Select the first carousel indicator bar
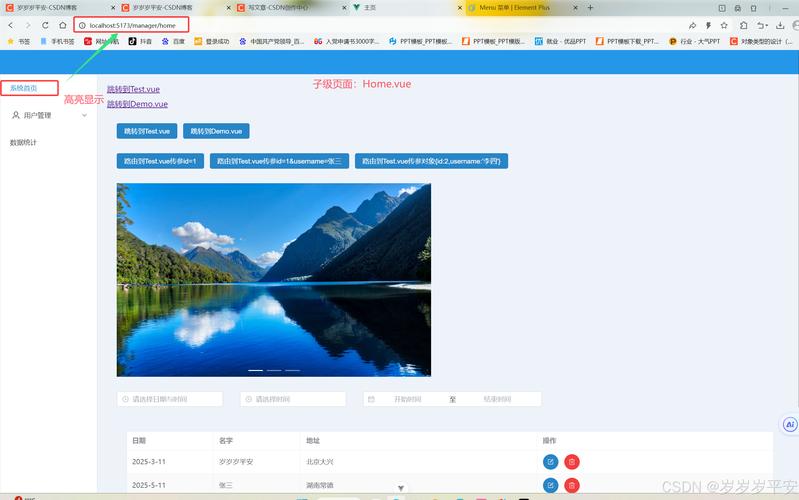The height and width of the screenshot is (500, 799). (255, 370)
